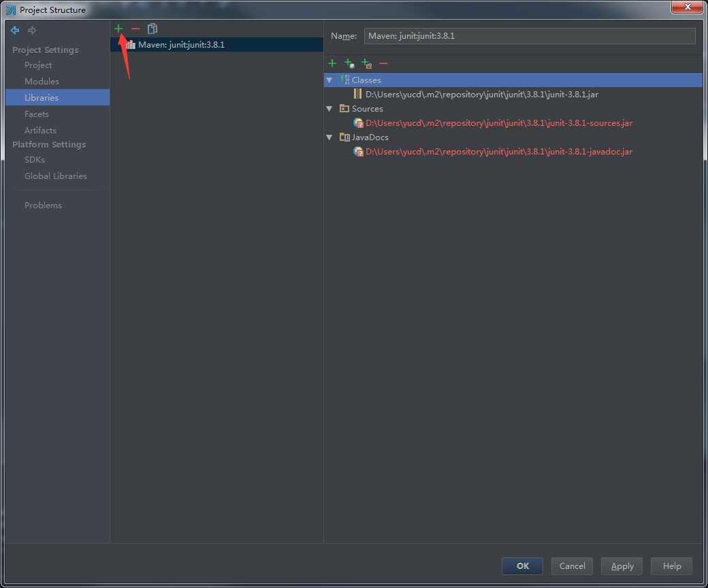Click the JavaDocs node icon

pos(344,137)
